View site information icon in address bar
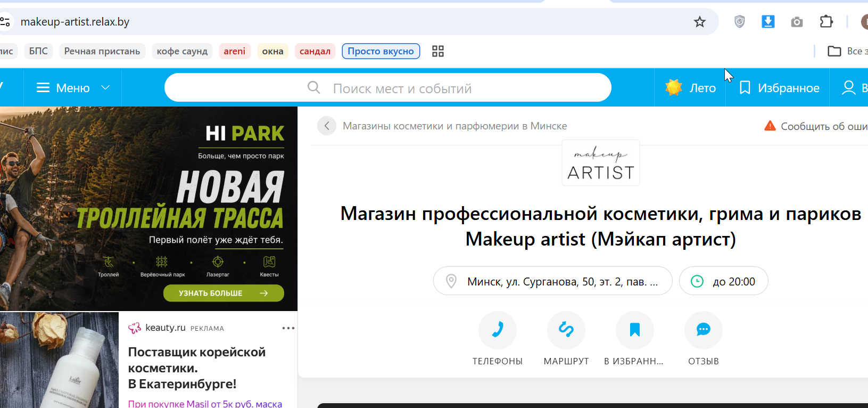The width and height of the screenshot is (868, 408). 5,22
